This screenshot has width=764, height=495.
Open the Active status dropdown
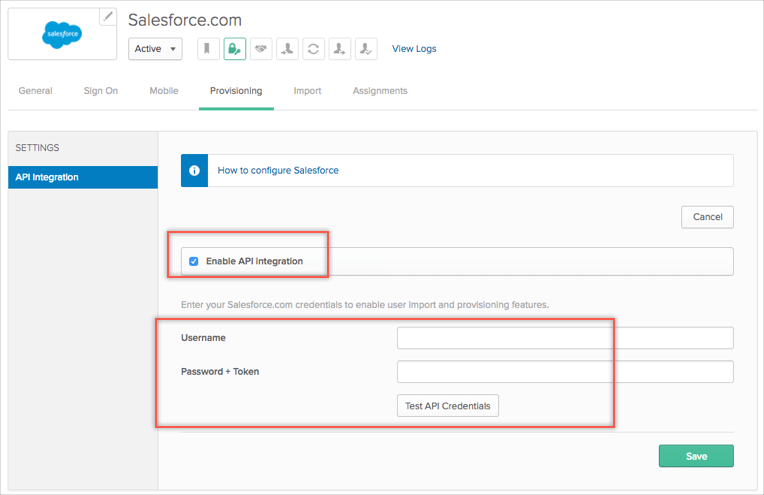tap(155, 49)
